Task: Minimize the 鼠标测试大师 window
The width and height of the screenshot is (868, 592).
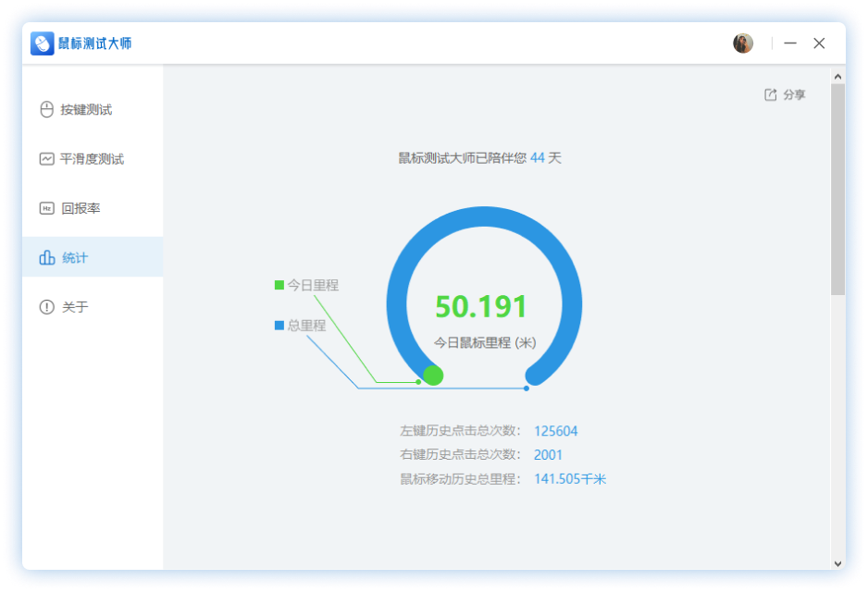Action: pos(790,43)
